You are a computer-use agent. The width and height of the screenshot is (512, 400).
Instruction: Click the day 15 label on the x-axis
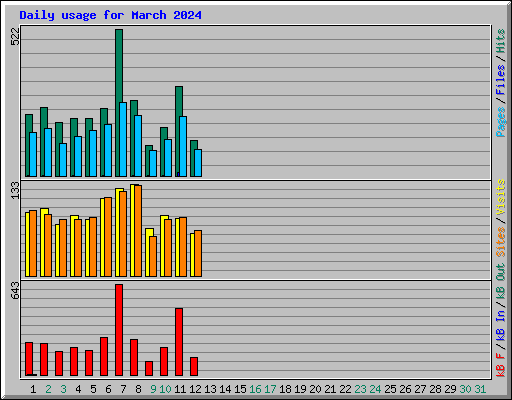pyautogui.click(x=240, y=389)
